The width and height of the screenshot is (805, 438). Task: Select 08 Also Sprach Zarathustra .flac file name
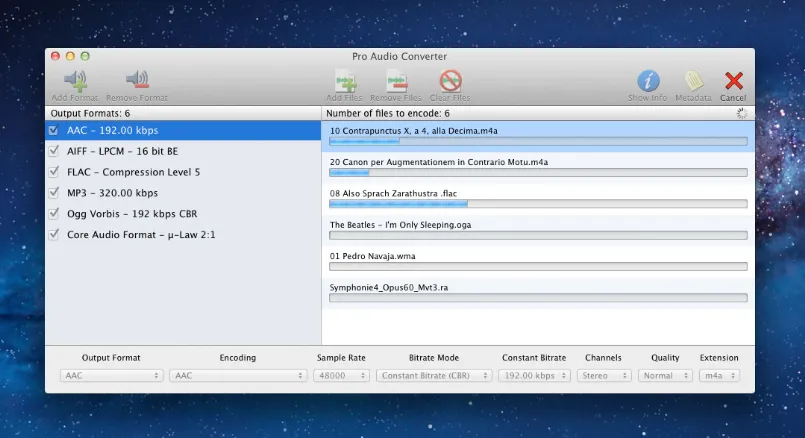tap(393, 194)
